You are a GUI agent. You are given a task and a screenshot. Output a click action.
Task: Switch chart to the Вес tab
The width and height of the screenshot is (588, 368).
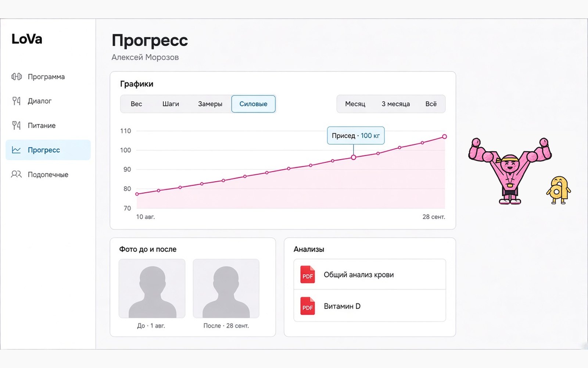pyautogui.click(x=136, y=104)
